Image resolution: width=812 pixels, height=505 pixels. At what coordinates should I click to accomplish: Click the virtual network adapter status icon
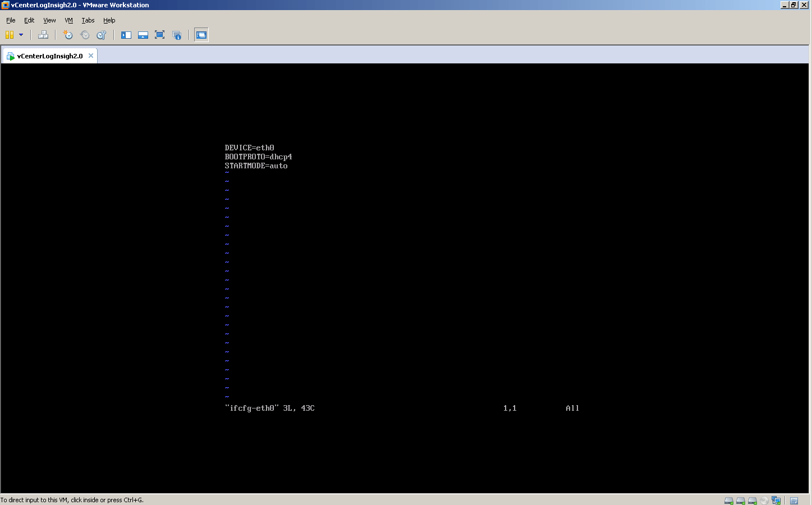(x=776, y=500)
